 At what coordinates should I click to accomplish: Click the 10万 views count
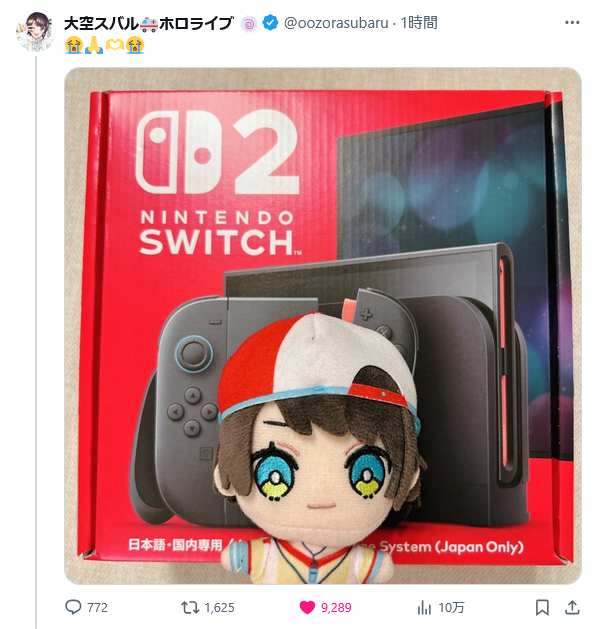[451, 608]
